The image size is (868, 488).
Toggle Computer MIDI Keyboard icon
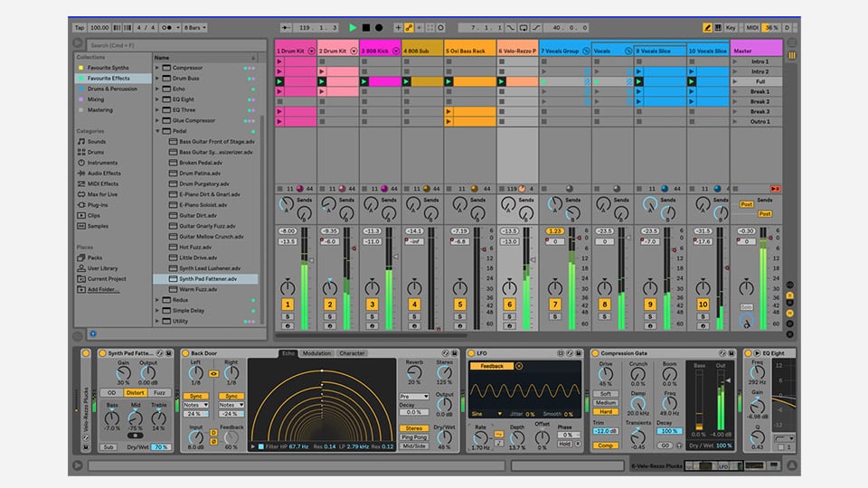click(718, 27)
